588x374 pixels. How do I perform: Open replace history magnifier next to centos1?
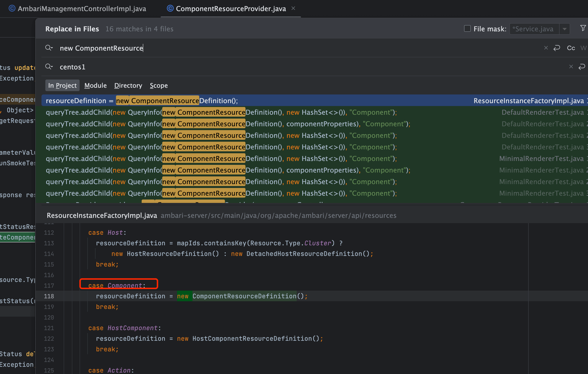(x=49, y=67)
